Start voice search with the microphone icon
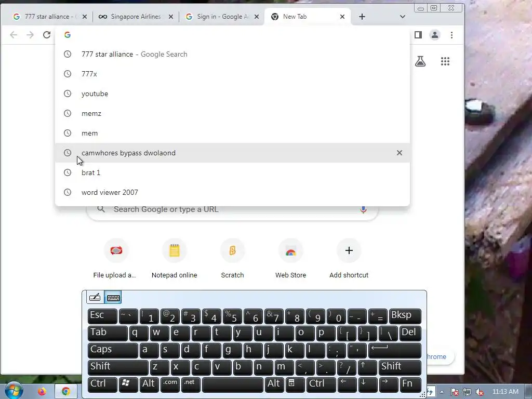 363,210
